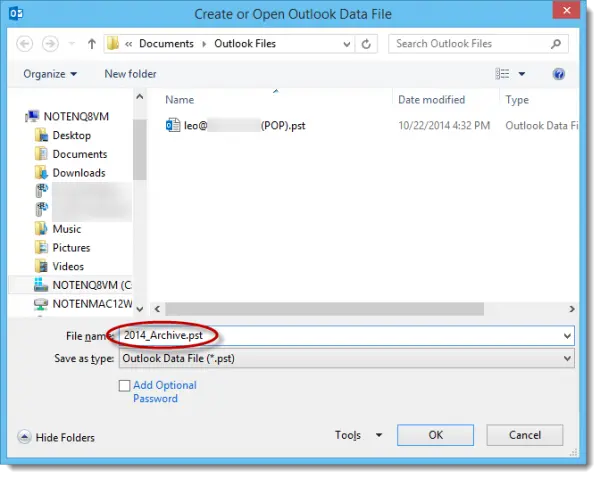Click the horizontal scrollbar right arrow
This screenshot has width=600, height=478.
click(572, 309)
